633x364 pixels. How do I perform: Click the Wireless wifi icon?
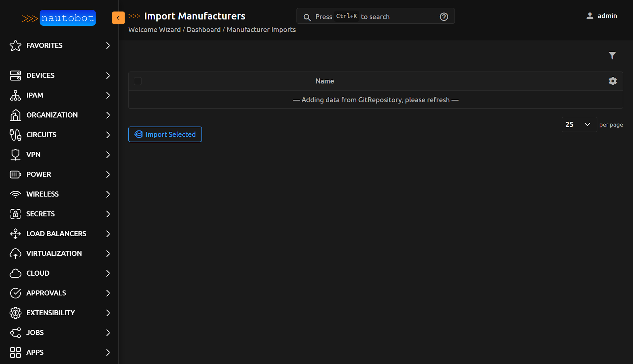coord(15,194)
